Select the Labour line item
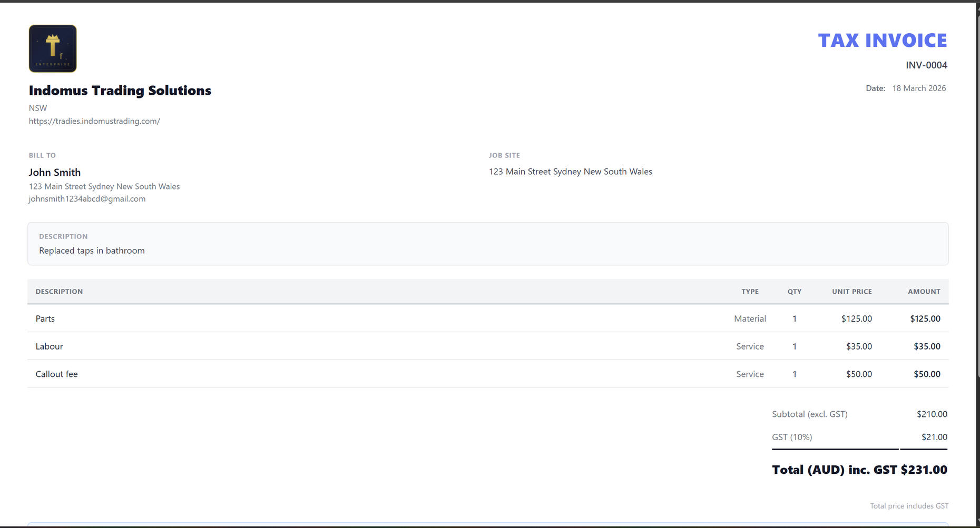 pyautogui.click(x=50, y=346)
